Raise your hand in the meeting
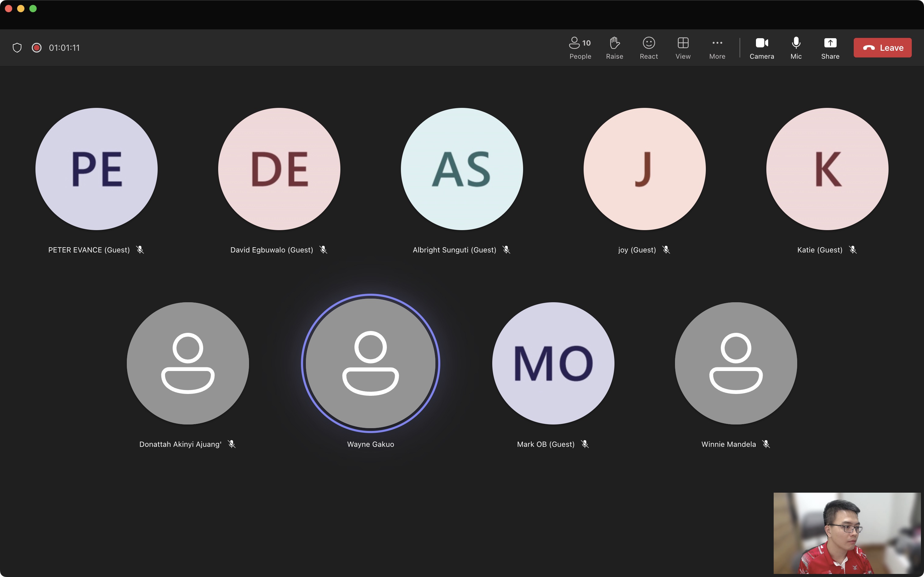The width and height of the screenshot is (924, 577). [x=614, y=48]
